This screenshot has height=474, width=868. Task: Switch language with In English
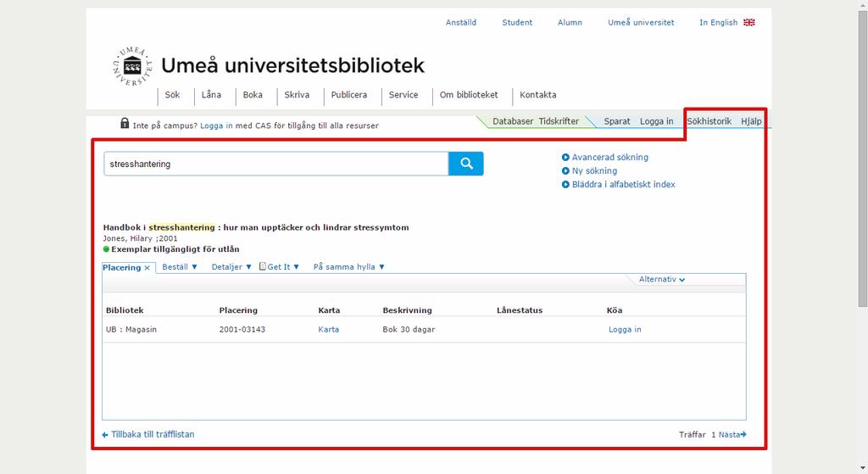click(719, 23)
